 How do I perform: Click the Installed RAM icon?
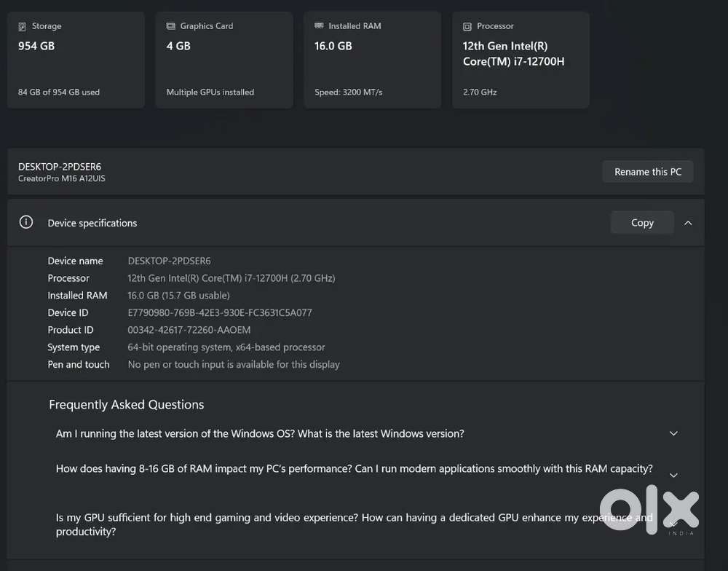tap(319, 25)
